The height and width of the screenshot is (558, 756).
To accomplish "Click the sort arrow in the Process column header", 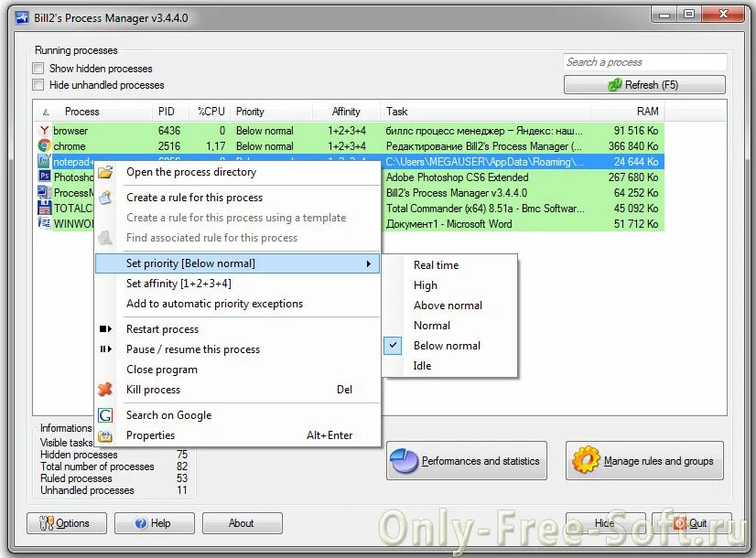I will (x=47, y=113).
